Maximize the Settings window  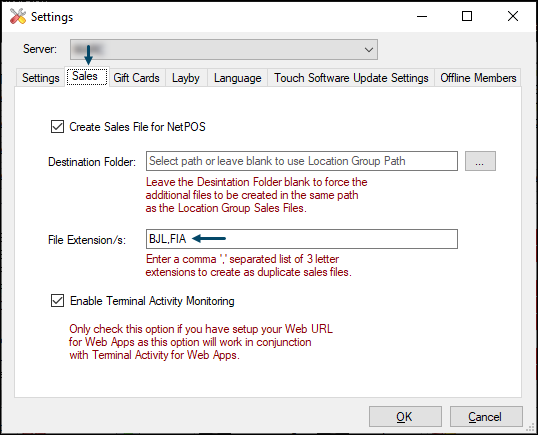(x=467, y=16)
